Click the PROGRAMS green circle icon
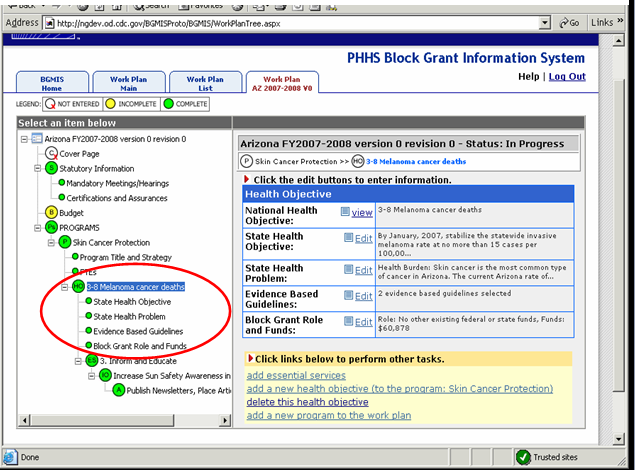635x470 pixels. point(51,227)
